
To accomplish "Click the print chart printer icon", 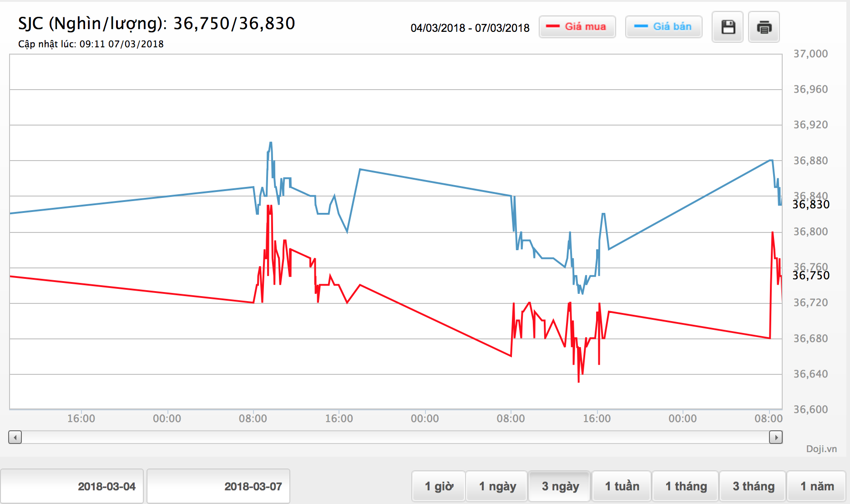I will pyautogui.click(x=764, y=27).
